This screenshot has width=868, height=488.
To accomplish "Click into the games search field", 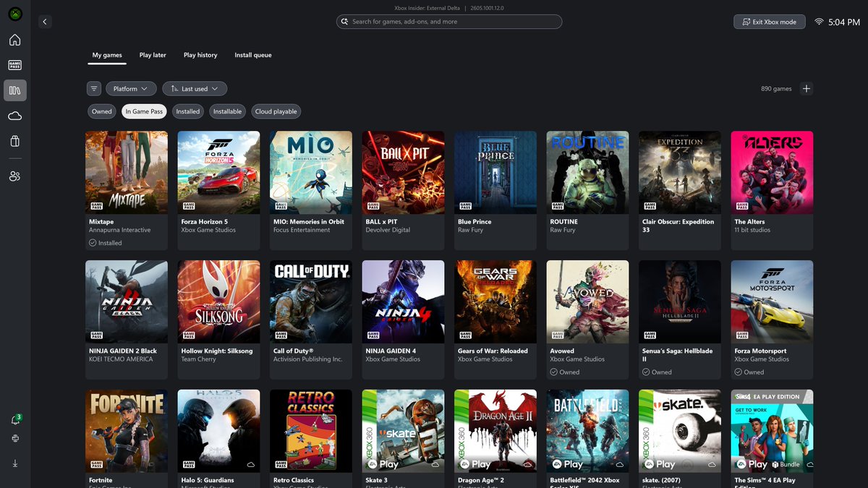I will 449,22.
